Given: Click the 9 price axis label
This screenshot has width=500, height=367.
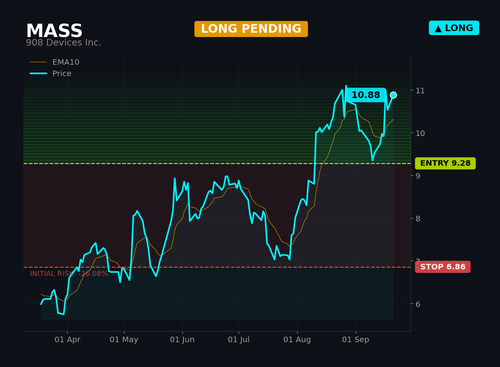Looking at the screenshot, I should point(418,176).
